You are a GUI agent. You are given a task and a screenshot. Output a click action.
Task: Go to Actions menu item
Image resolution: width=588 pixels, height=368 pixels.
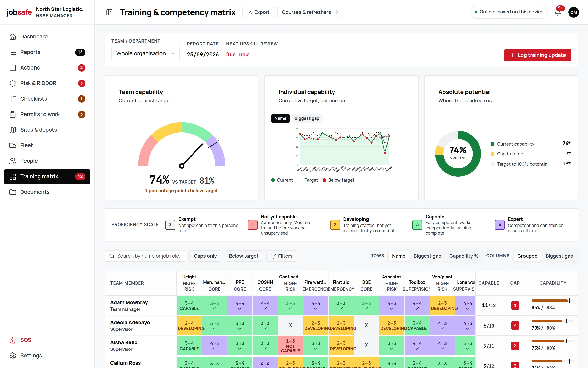47,68
